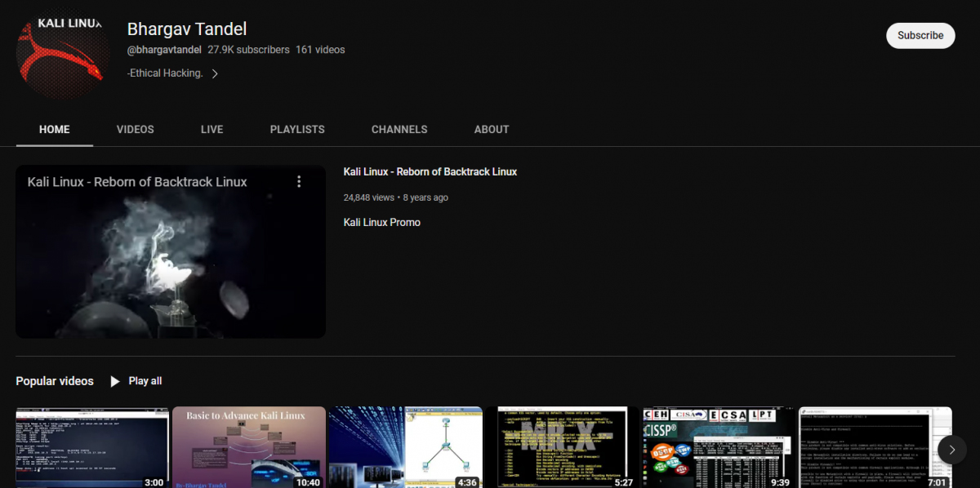Advance the popular videos carousel arrow

coord(952,450)
